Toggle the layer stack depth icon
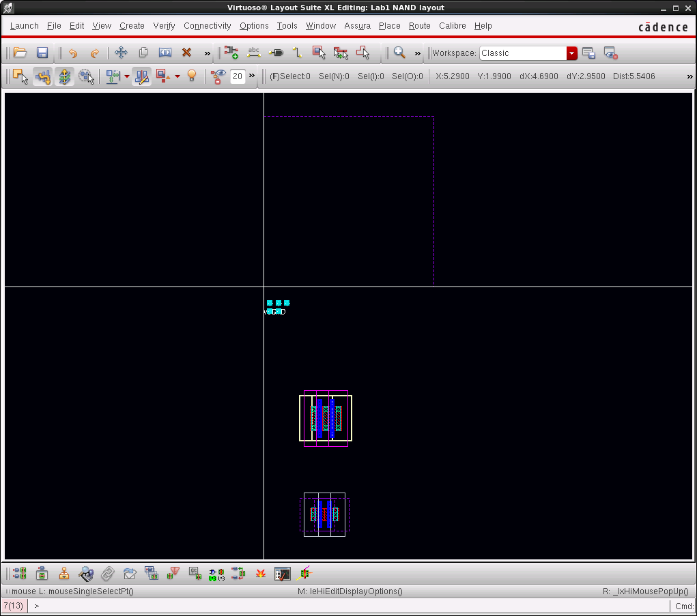This screenshot has width=697, height=616. [x=64, y=76]
